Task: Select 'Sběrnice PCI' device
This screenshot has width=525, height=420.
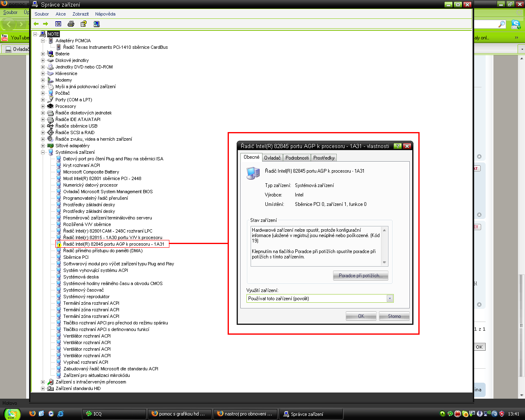Action: [76, 257]
